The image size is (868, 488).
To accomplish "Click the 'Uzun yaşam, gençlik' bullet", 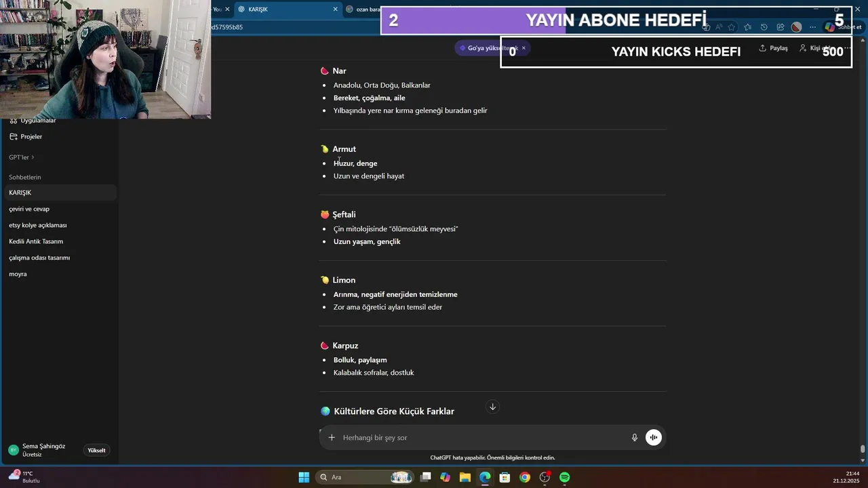I will point(367,242).
